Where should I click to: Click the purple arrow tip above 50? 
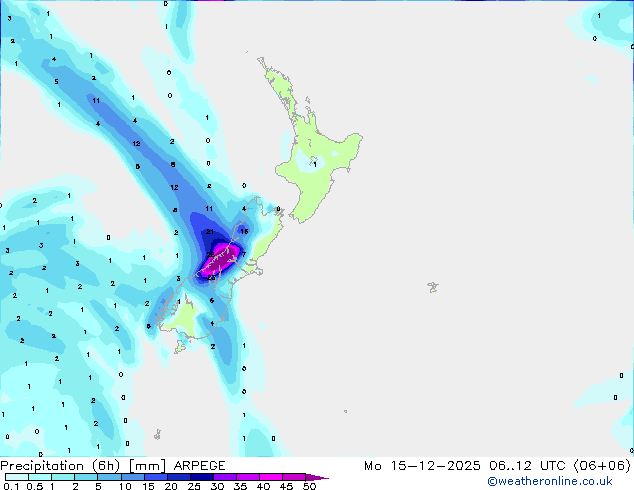click(317, 477)
